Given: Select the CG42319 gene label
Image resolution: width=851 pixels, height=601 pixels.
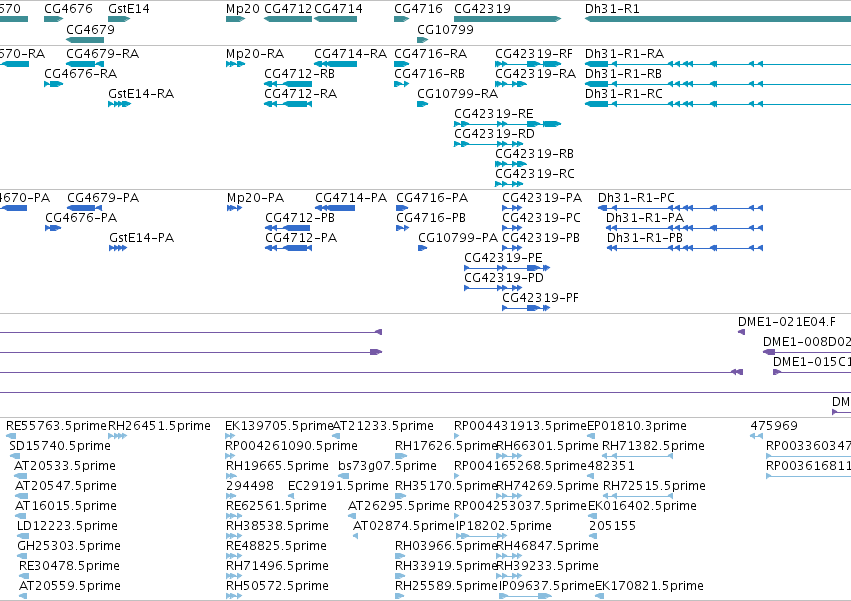Looking at the screenshot, I should [x=482, y=9].
